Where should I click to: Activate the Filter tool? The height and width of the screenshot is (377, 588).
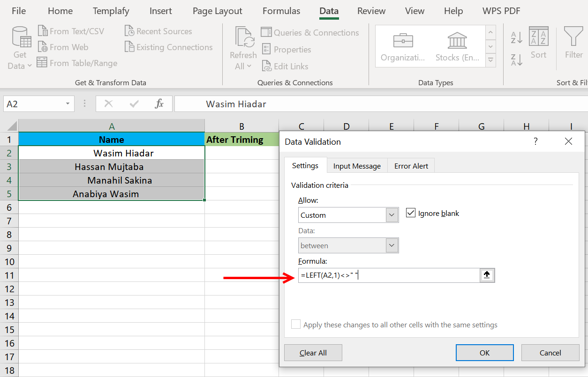(573, 44)
